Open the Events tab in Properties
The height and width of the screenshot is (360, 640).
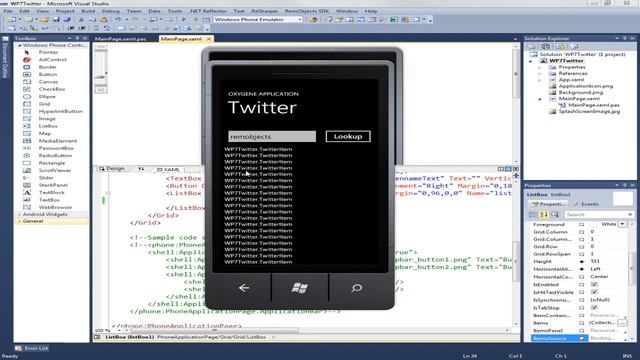coord(587,204)
